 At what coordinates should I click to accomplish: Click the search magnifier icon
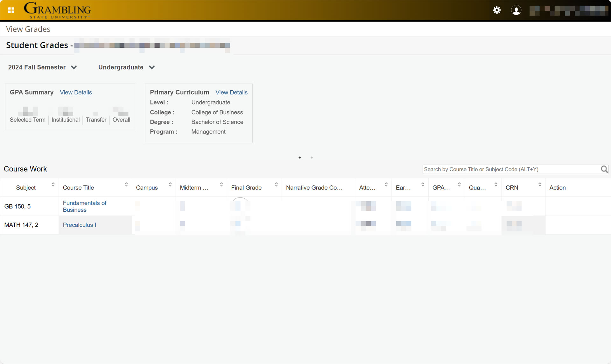[x=604, y=169]
